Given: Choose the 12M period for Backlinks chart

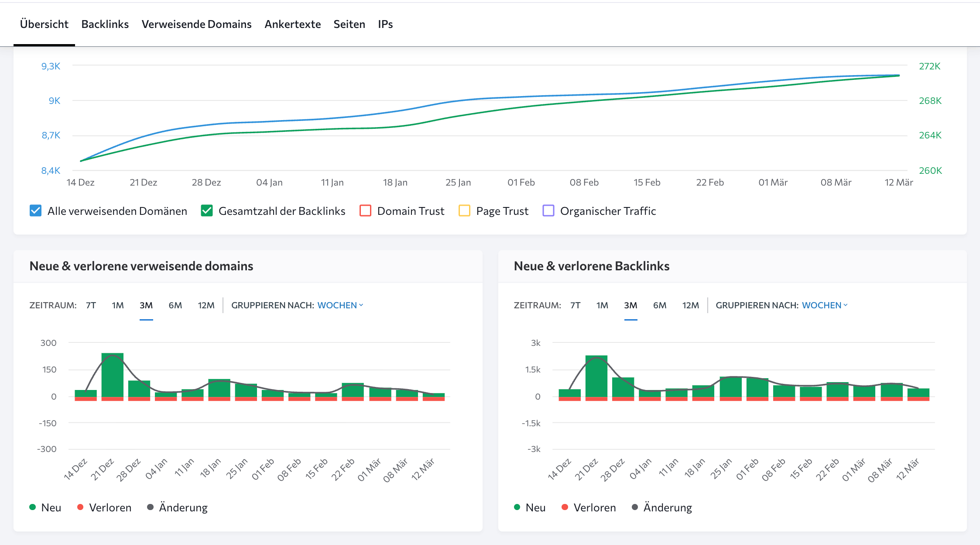Looking at the screenshot, I should 690,305.
